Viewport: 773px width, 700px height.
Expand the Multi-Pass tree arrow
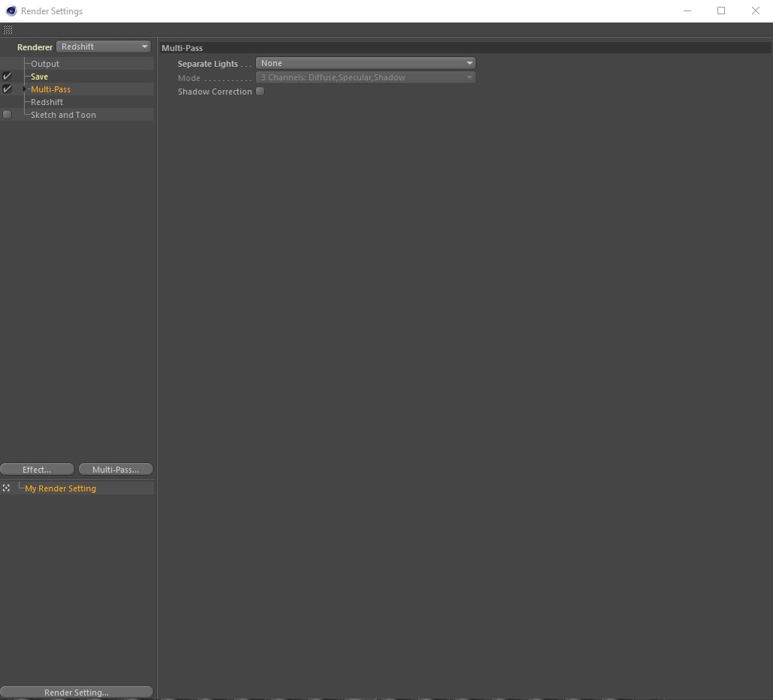(24, 89)
